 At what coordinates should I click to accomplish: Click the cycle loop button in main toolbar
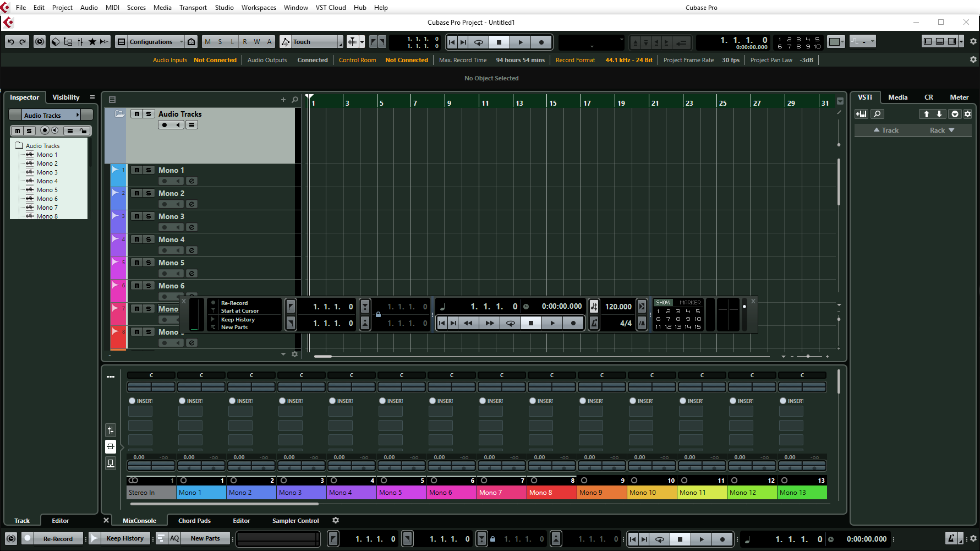(x=479, y=42)
